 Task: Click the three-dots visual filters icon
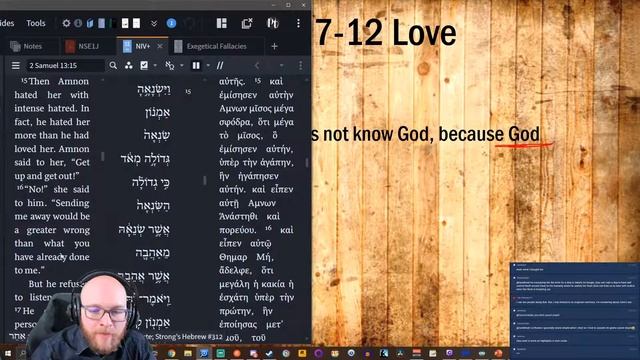pyautogui.click(x=129, y=65)
